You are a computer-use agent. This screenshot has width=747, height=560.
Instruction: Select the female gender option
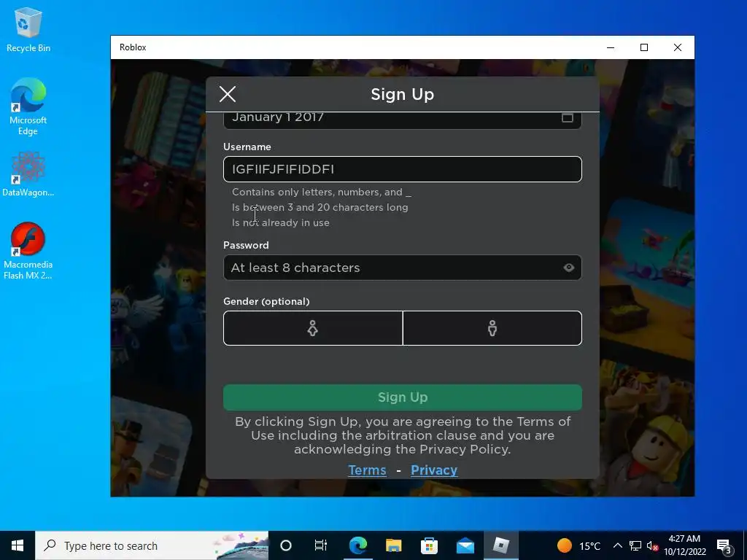click(x=313, y=328)
